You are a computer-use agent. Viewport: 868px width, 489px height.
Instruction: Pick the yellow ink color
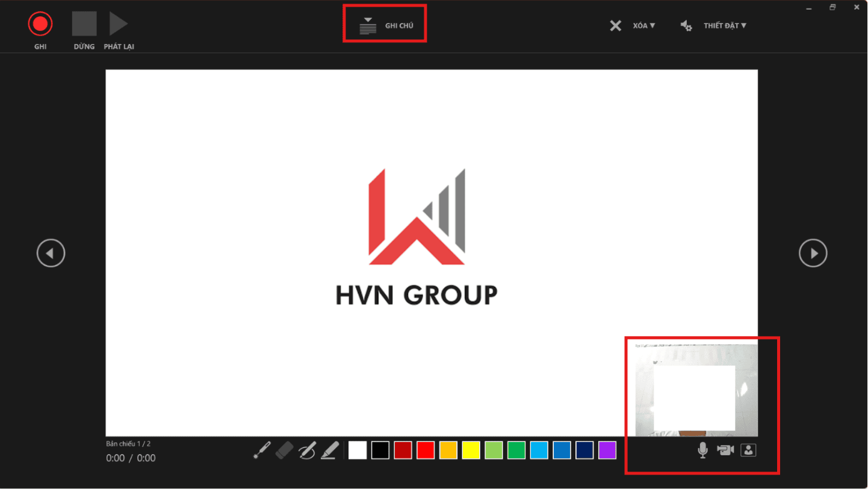(471, 450)
